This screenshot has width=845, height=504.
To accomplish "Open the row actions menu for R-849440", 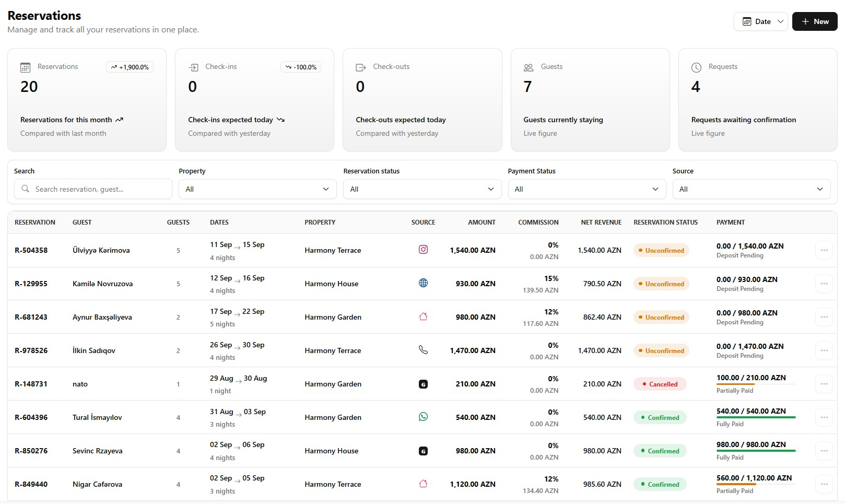I will [x=824, y=484].
